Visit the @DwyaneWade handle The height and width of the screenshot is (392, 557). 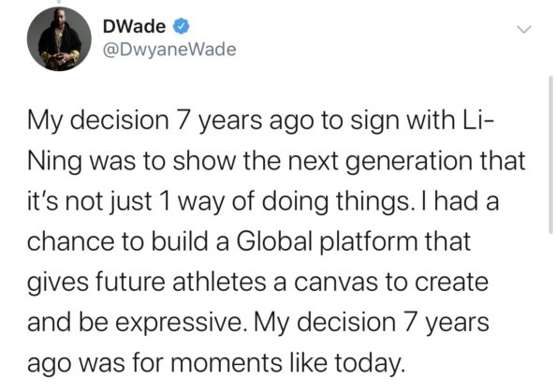[169, 50]
